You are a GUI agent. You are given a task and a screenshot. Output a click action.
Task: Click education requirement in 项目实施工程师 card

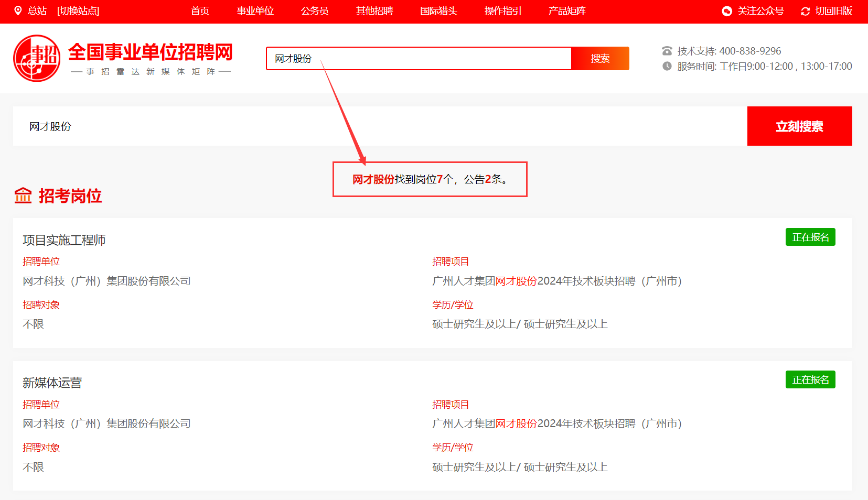click(520, 324)
